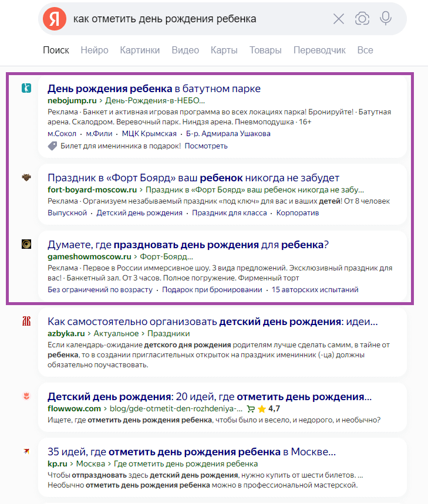The height and width of the screenshot is (504, 428).
Task: Open the Москва breadcrumb in the kp.ru result
Action: click(x=90, y=464)
